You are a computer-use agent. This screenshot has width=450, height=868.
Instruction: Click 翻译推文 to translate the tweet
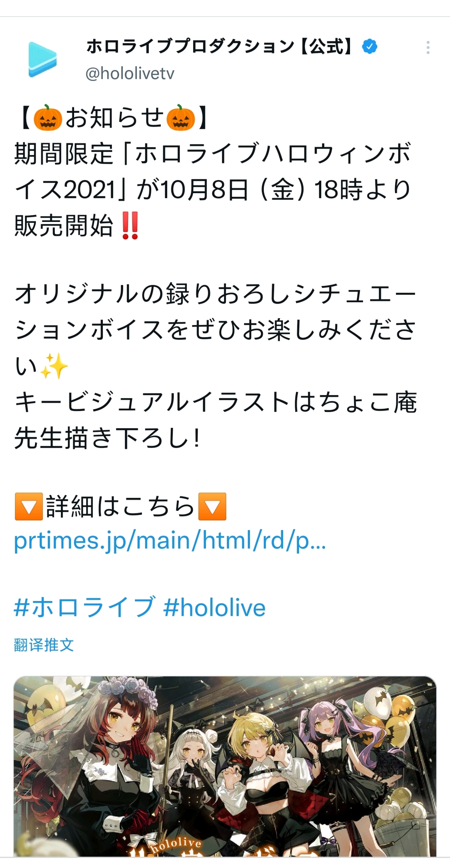[44, 645]
